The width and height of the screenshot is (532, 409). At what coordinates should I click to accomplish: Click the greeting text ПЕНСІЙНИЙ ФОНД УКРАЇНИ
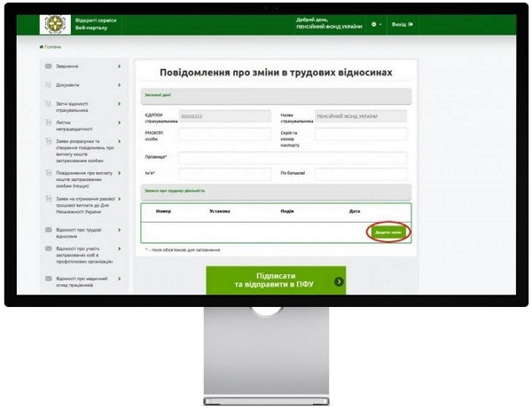(x=329, y=27)
